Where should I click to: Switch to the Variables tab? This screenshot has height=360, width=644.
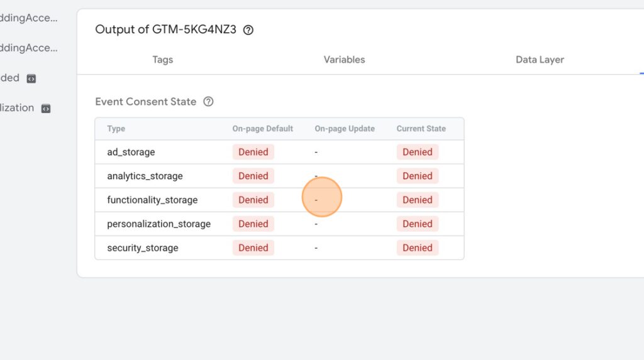(344, 60)
